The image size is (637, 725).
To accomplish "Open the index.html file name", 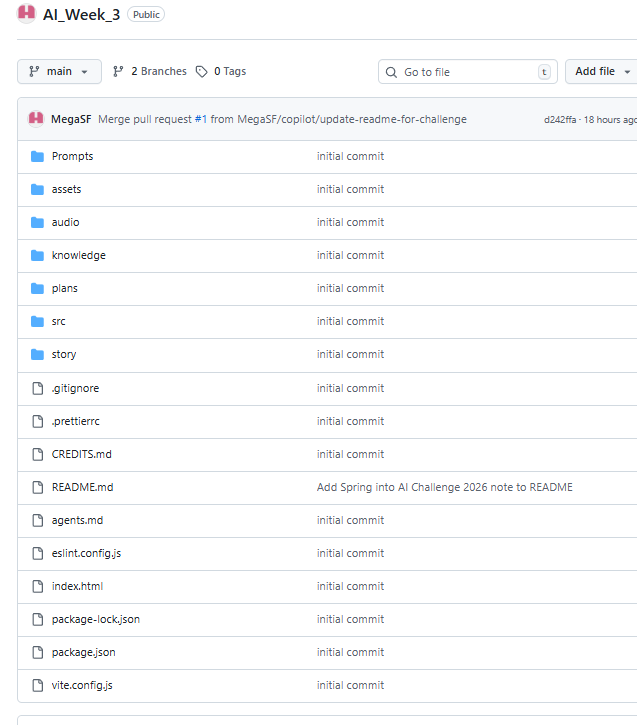I will click(x=78, y=586).
